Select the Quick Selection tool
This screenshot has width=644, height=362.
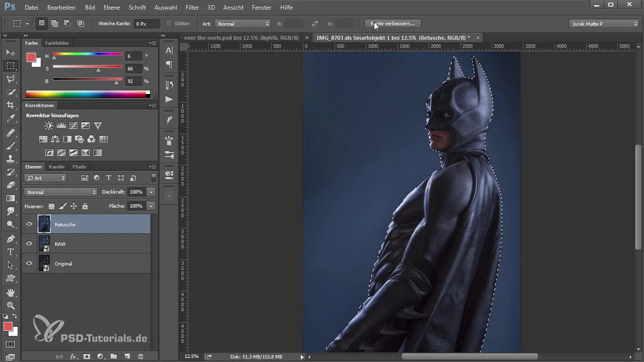(x=11, y=92)
